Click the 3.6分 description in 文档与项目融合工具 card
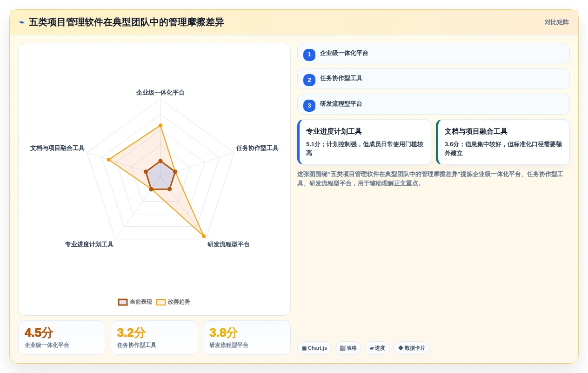The height and width of the screenshot is (373, 588). click(503, 149)
